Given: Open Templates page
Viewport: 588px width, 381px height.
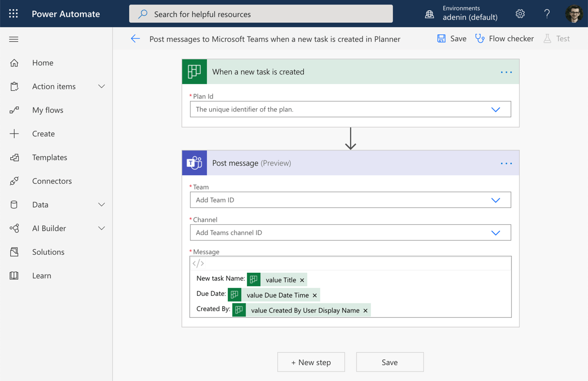Looking at the screenshot, I should (50, 157).
